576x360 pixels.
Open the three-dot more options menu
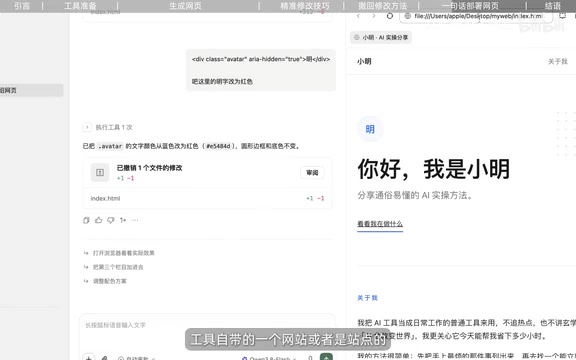click(x=135, y=220)
